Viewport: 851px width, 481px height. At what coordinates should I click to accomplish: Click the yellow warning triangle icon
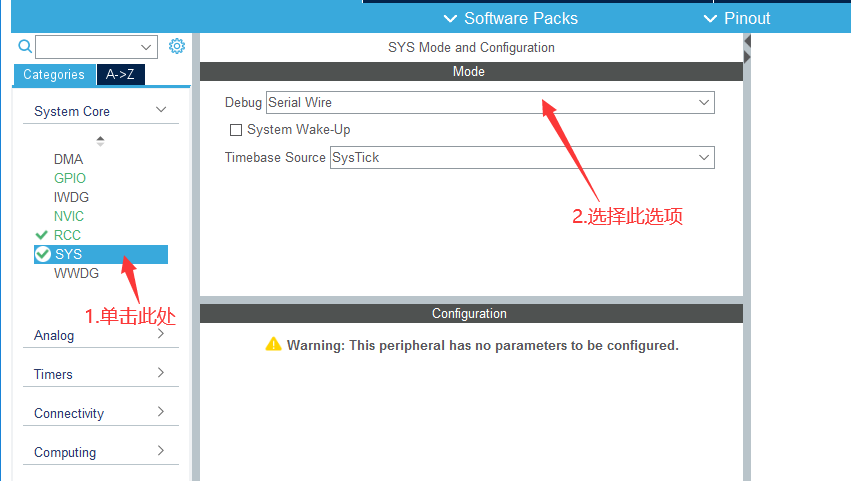tap(274, 344)
